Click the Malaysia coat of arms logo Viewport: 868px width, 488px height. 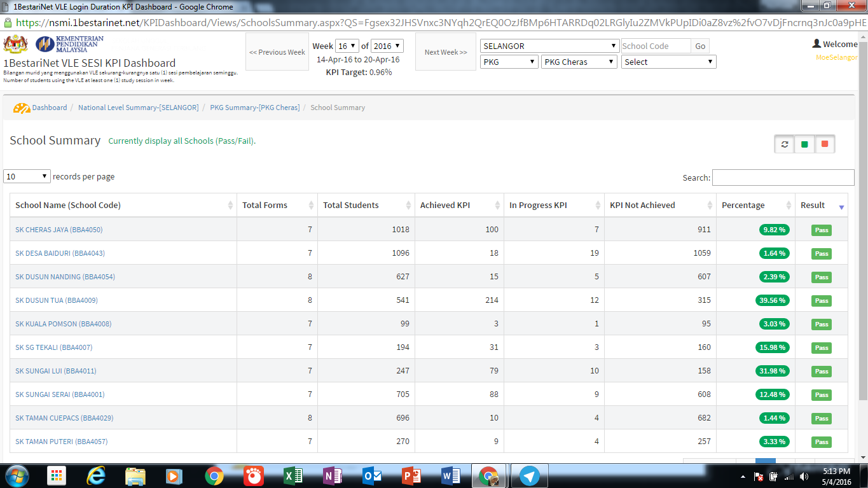click(x=16, y=44)
